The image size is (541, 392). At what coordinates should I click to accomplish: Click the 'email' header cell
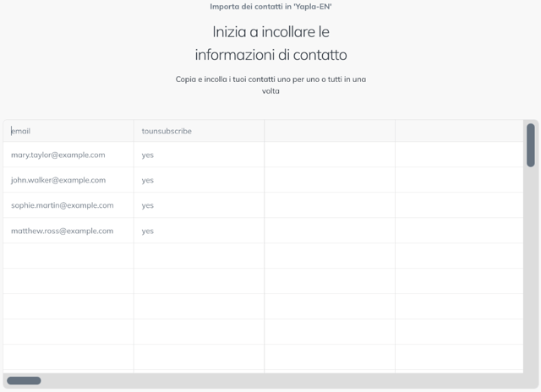68,131
